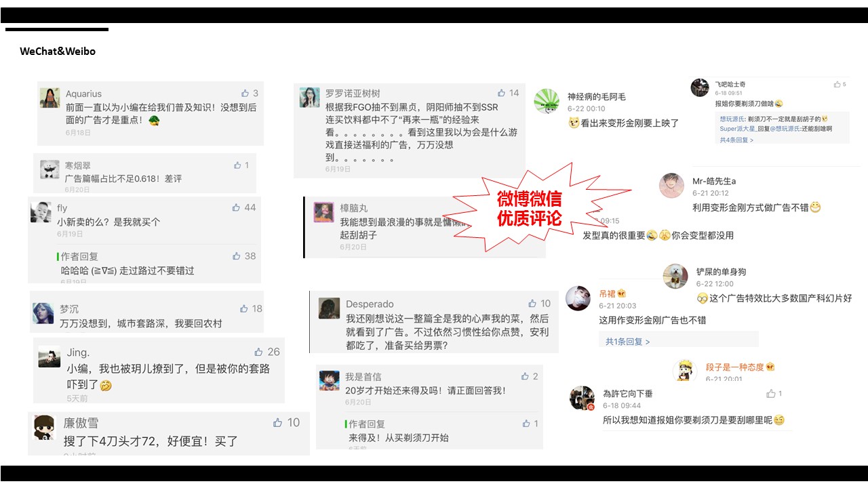Image resolution: width=868 pixels, height=488 pixels.
Task: Click the 铲屎的单身狗 avatar
Action: point(676,276)
